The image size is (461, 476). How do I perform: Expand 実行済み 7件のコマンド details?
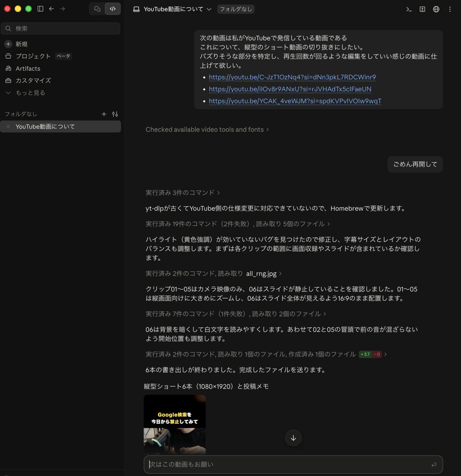pyautogui.click(x=236, y=314)
